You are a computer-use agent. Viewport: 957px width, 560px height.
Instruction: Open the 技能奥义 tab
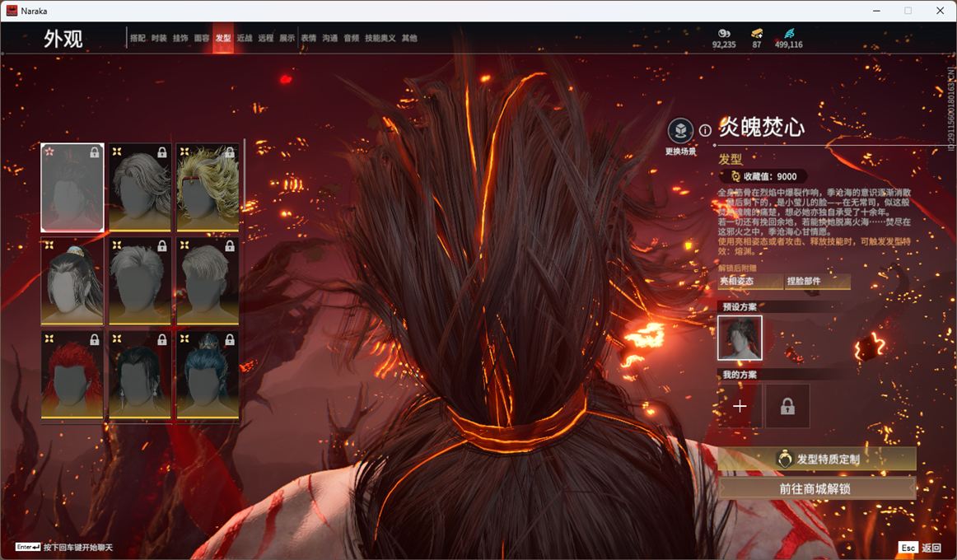tap(380, 38)
